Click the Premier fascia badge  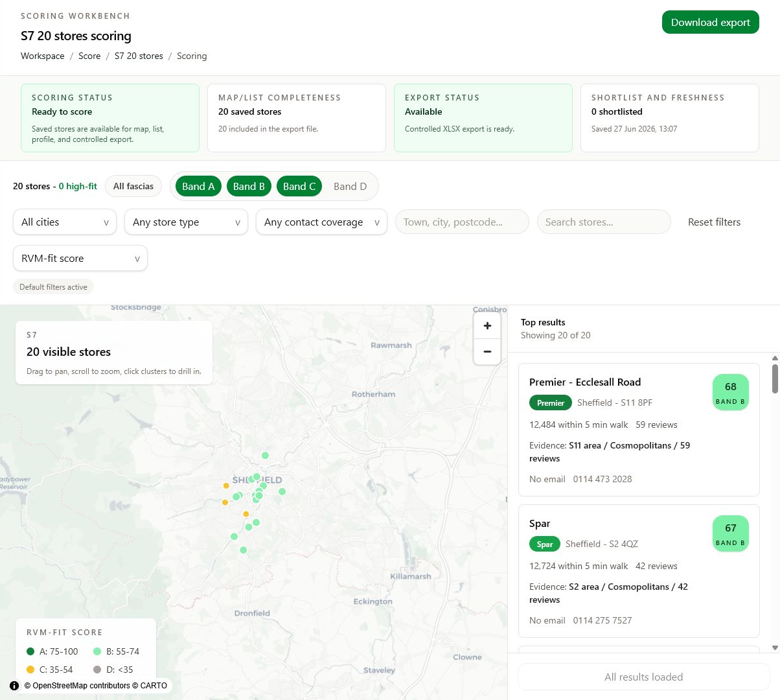(x=551, y=403)
